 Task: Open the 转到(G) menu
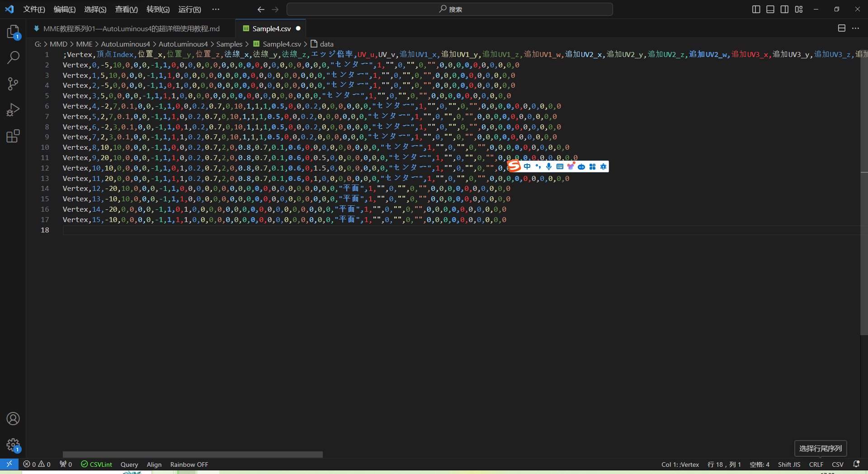coord(158,9)
